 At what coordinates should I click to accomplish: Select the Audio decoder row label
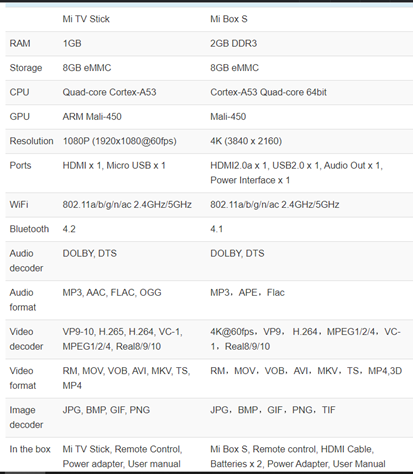[x=26, y=261]
